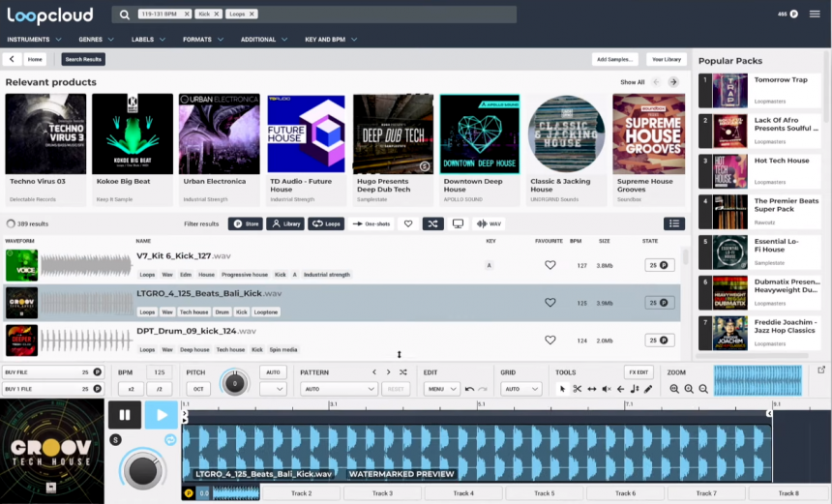Click the OCT pitch button
Viewport: 832px width, 504px height.
click(198, 389)
